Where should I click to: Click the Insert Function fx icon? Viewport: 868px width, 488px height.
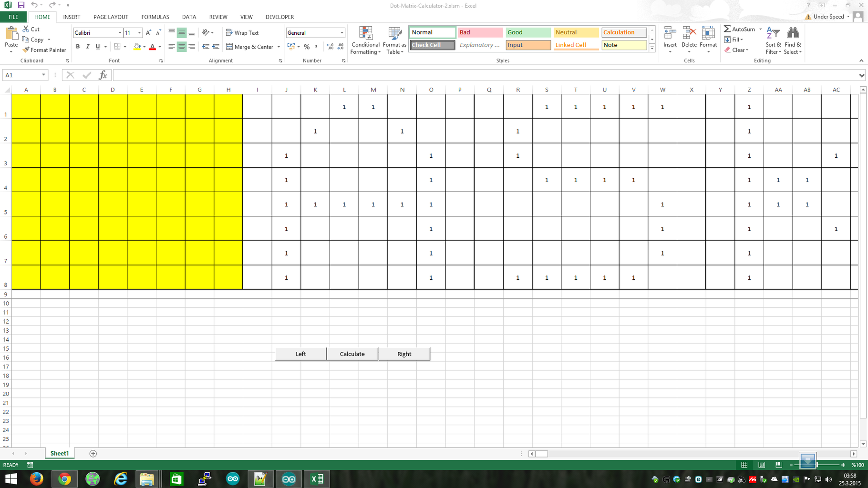pos(103,75)
